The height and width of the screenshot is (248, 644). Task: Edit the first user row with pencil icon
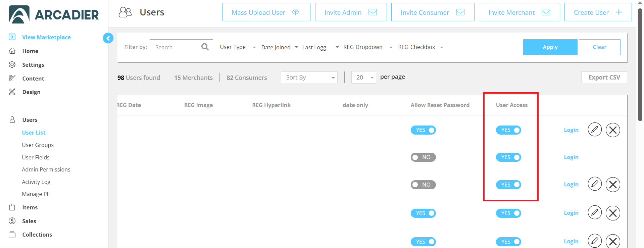tap(595, 130)
